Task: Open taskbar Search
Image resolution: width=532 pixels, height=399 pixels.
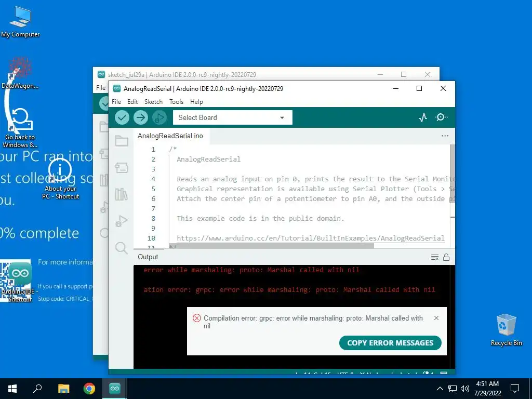Action: click(x=37, y=389)
